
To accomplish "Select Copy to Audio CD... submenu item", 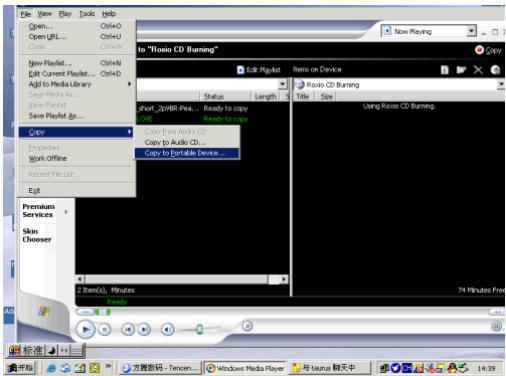I will click(x=187, y=142).
